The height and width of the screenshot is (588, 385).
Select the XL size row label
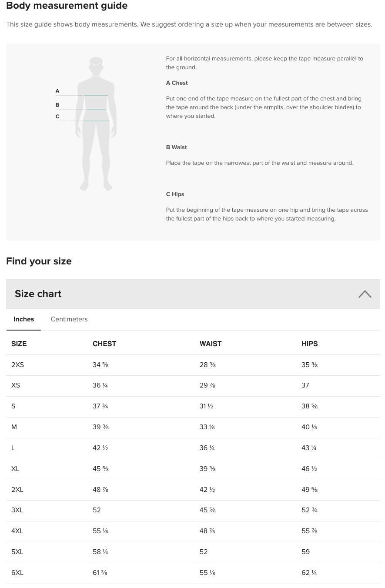pos(16,469)
